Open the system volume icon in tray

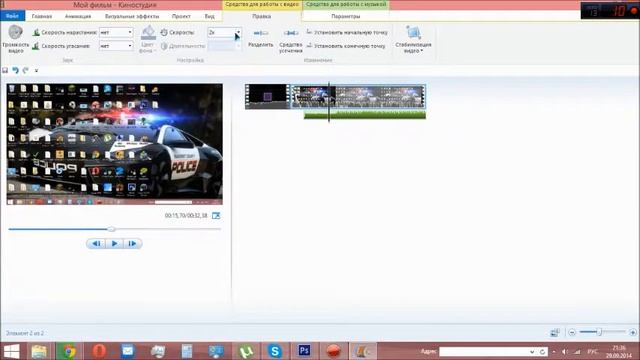[565, 351]
